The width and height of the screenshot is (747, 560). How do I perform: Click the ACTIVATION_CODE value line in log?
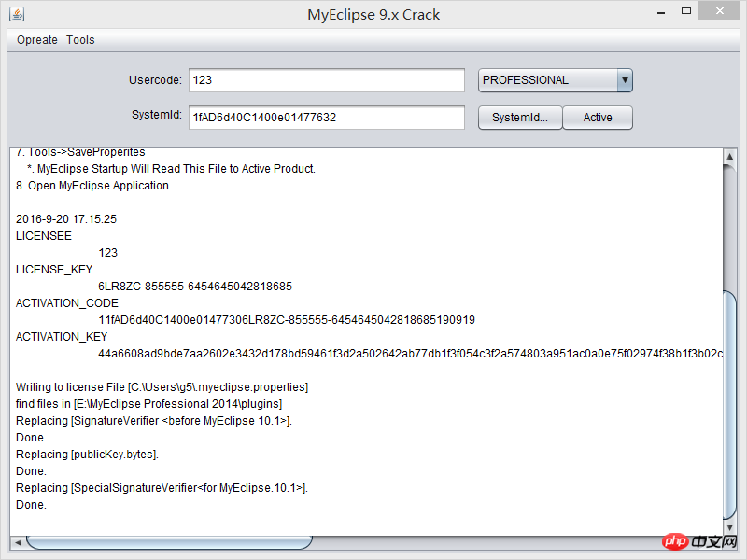287,320
